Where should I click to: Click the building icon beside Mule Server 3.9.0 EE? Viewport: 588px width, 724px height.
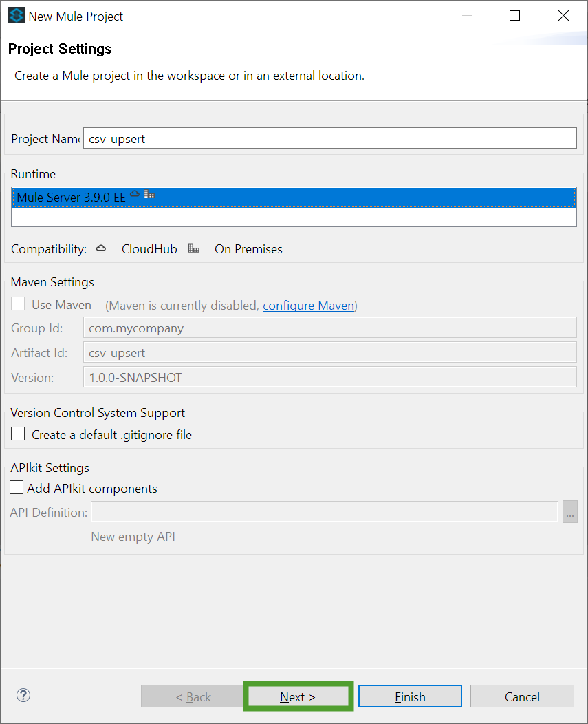coord(149,194)
